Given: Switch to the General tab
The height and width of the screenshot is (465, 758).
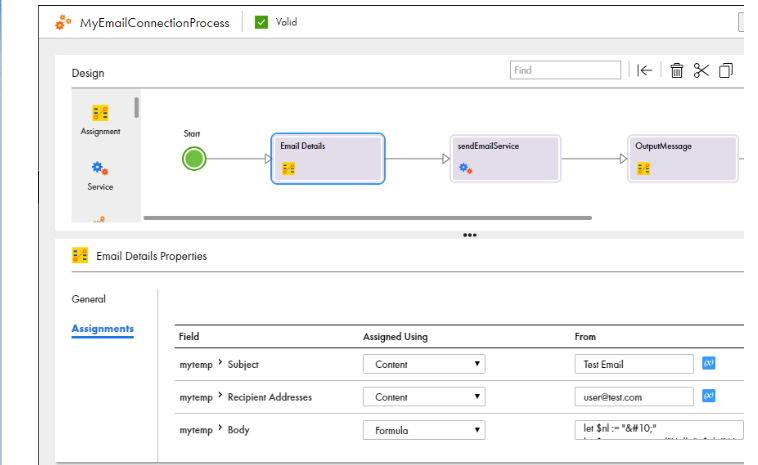Looking at the screenshot, I should (x=88, y=299).
